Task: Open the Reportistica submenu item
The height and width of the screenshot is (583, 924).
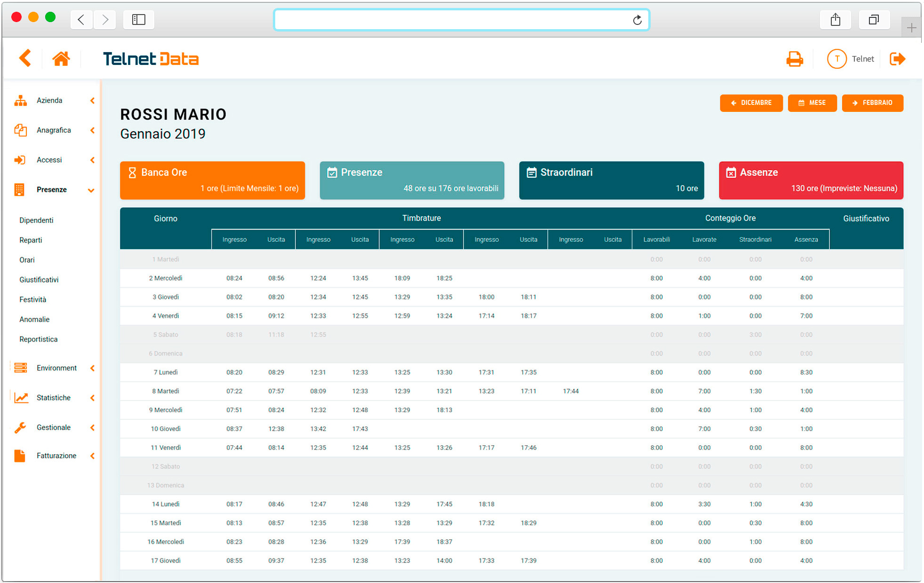Action: (x=39, y=339)
